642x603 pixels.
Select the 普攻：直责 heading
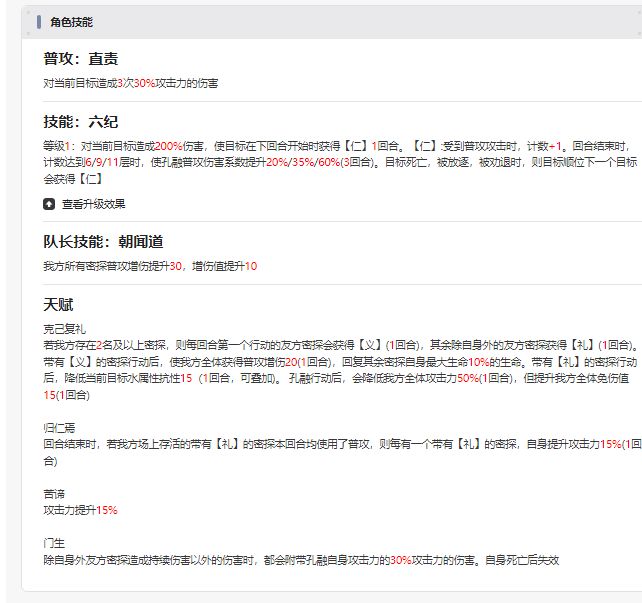click(81, 59)
